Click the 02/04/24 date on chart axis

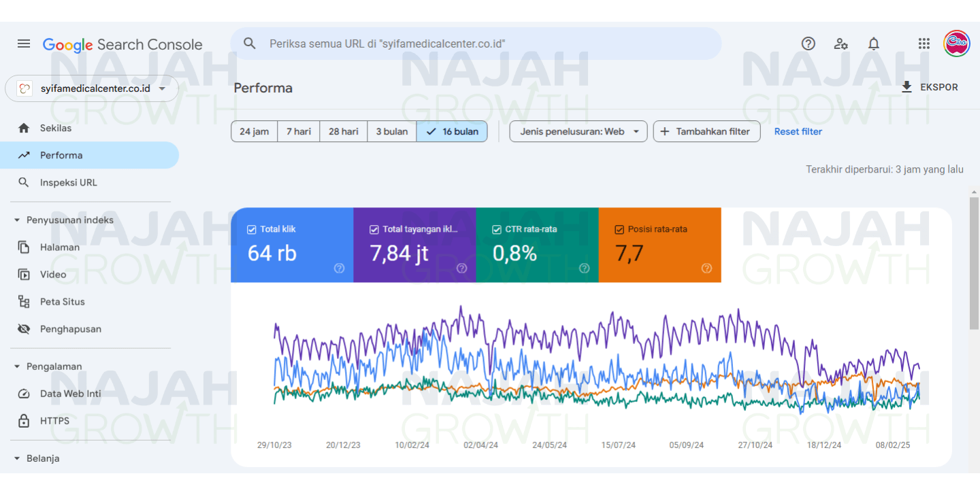(x=480, y=445)
